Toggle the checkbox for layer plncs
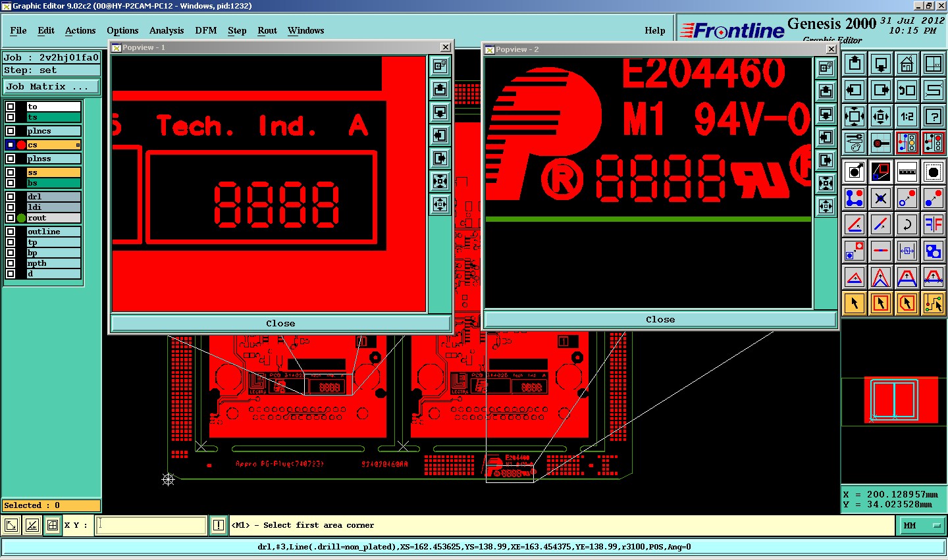 pyautogui.click(x=11, y=131)
